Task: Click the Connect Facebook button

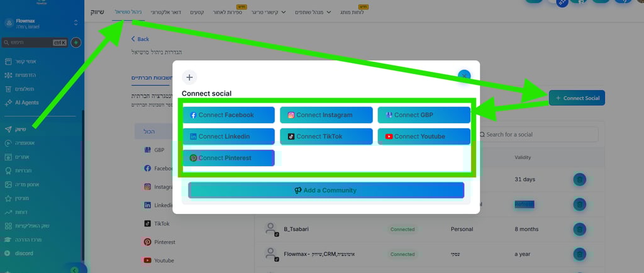Action: 228,115
